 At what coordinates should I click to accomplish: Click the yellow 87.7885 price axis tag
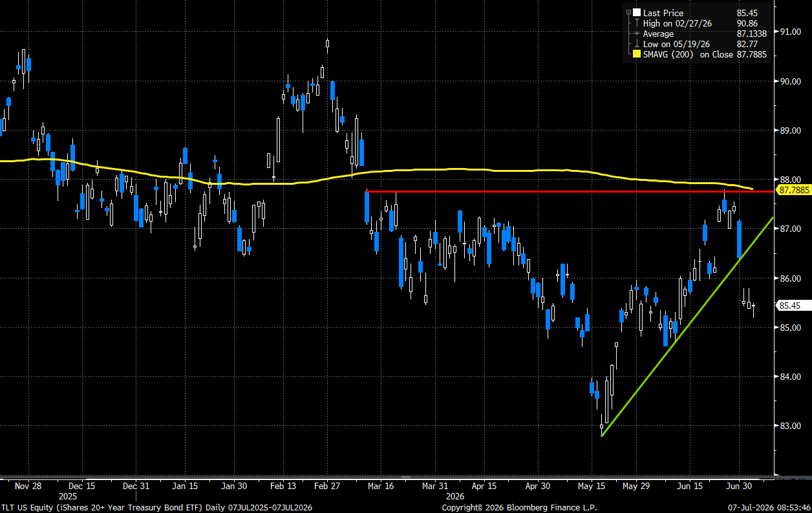(795, 191)
